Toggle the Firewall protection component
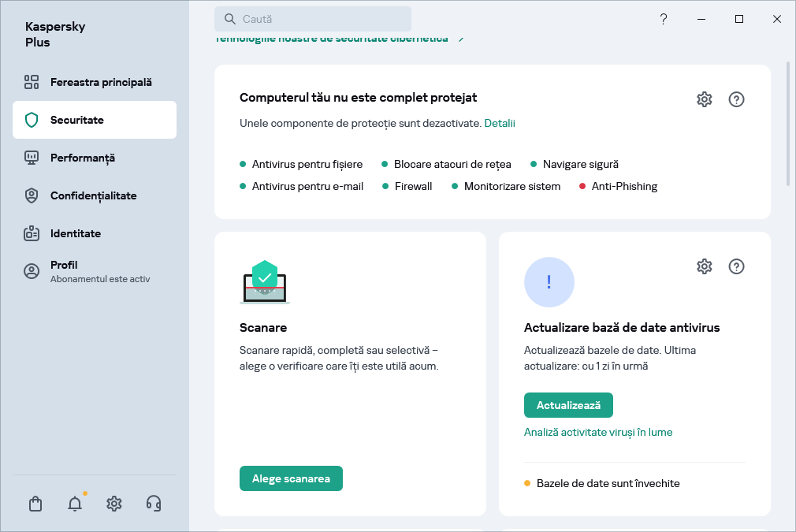Viewport: 796px width, 532px height. coord(412,186)
